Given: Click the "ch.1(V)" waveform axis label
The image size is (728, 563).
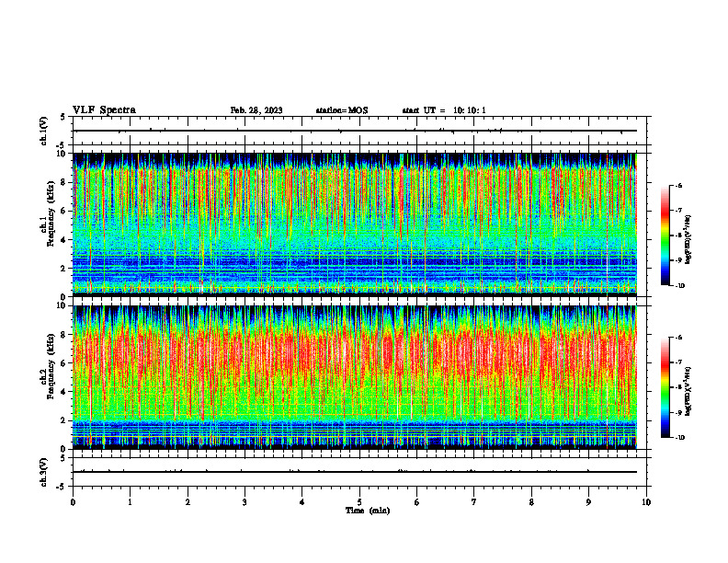Looking at the screenshot, I should [44, 131].
